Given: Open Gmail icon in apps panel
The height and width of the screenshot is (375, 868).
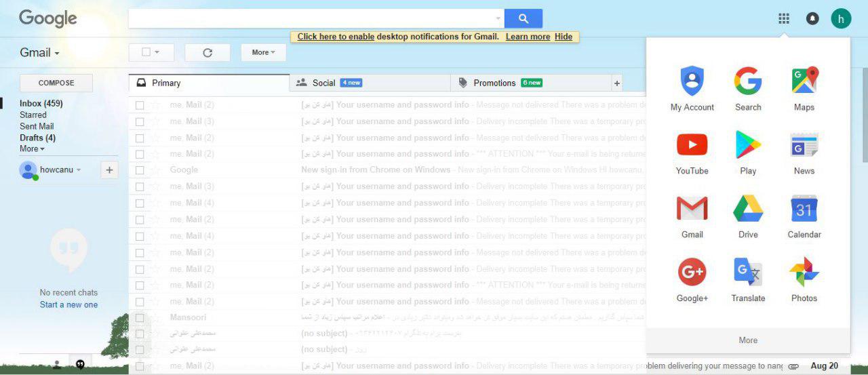Looking at the screenshot, I should [x=692, y=216].
